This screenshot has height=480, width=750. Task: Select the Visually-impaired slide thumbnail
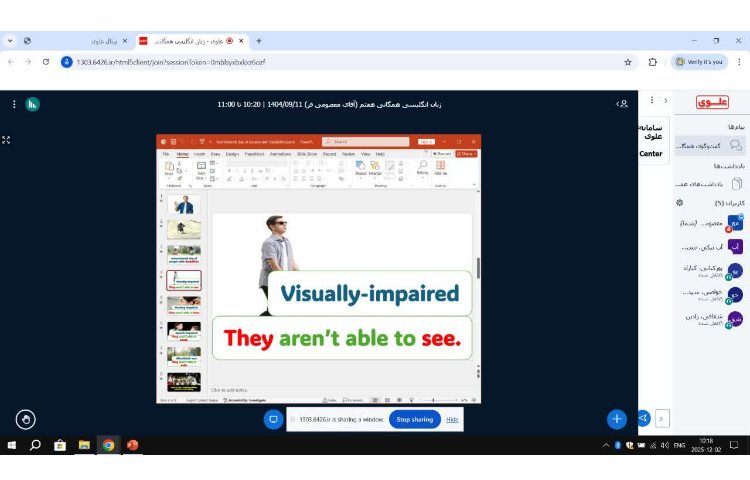tap(183, 280)
